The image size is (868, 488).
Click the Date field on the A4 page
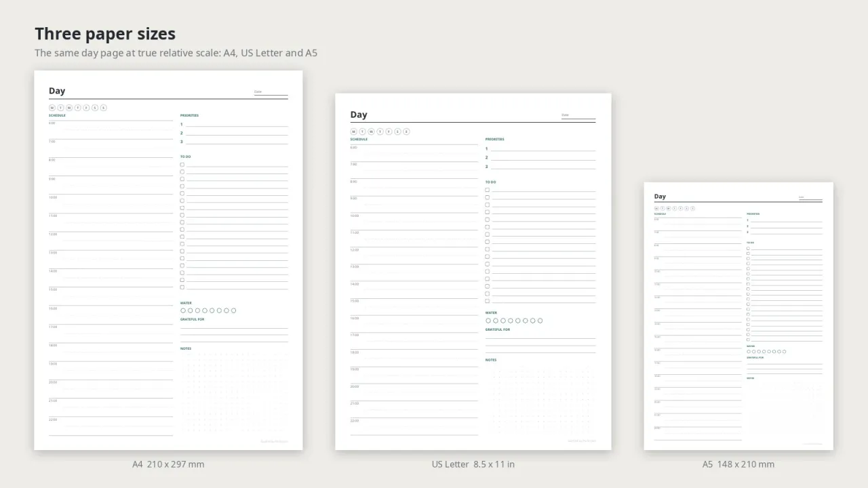[271, 92]
